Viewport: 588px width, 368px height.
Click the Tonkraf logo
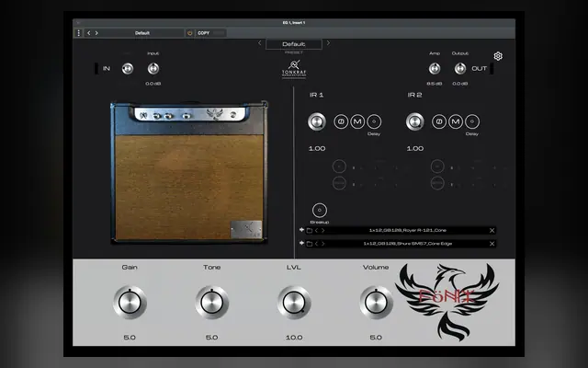[294, 69]
